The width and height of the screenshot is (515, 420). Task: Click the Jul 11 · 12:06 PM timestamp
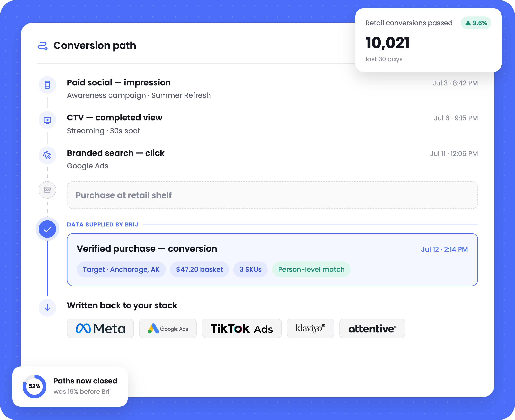point(454,154)
